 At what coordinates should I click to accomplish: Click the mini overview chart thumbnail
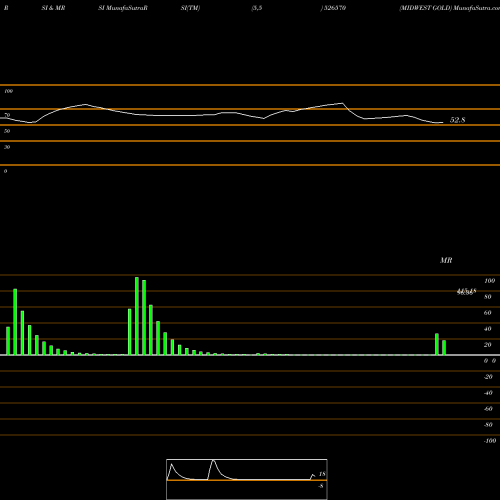[247, 479]
